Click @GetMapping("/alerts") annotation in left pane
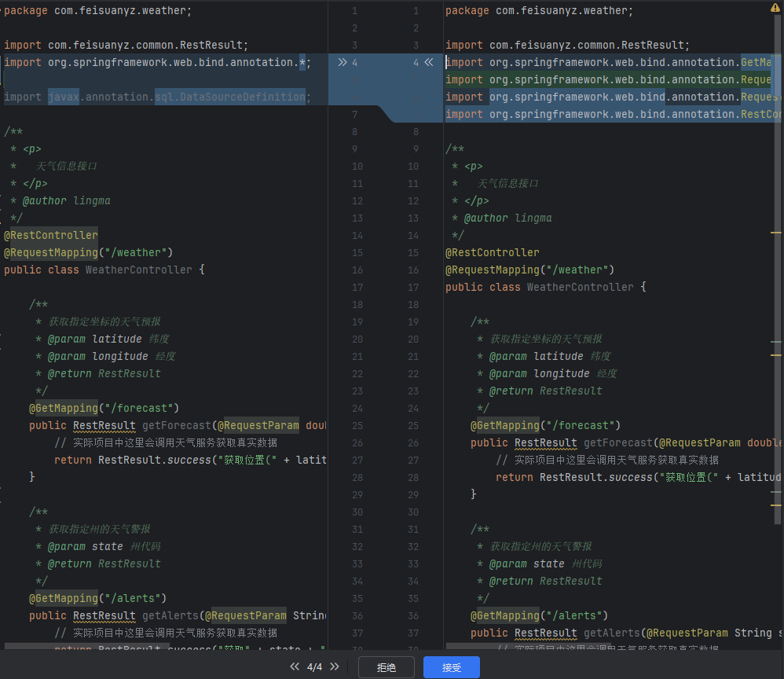The image size is (784, 679). pos(97,598)
